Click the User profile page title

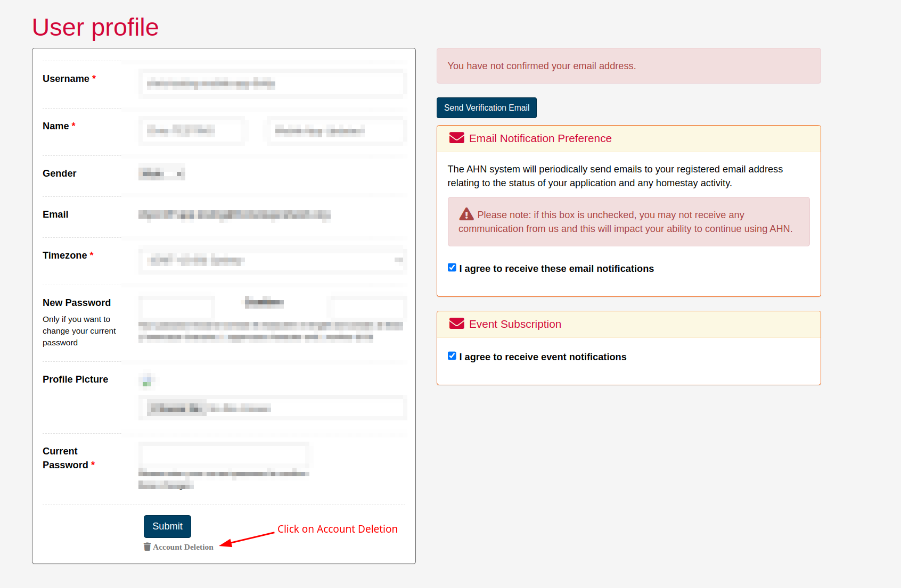tap(95, 27)
